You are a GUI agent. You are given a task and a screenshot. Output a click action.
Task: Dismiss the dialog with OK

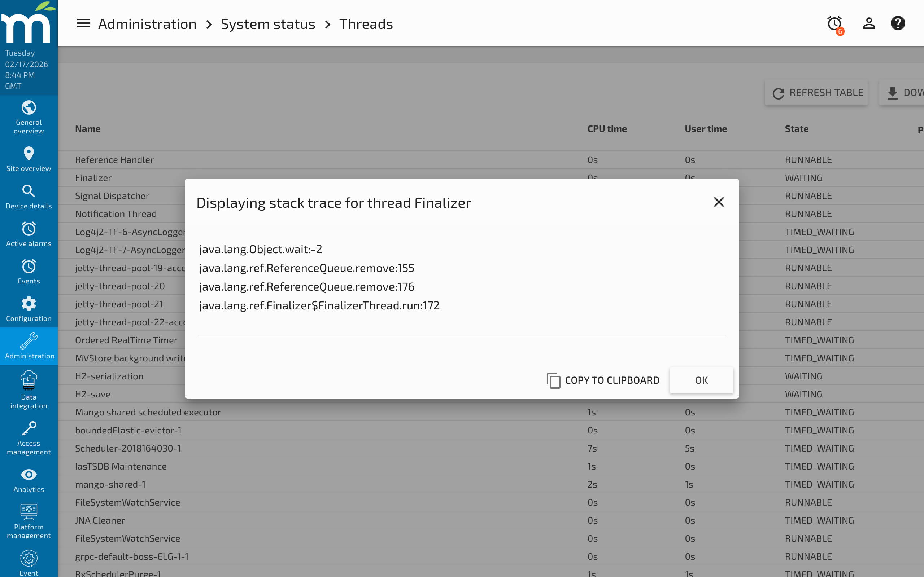point(701,380)
